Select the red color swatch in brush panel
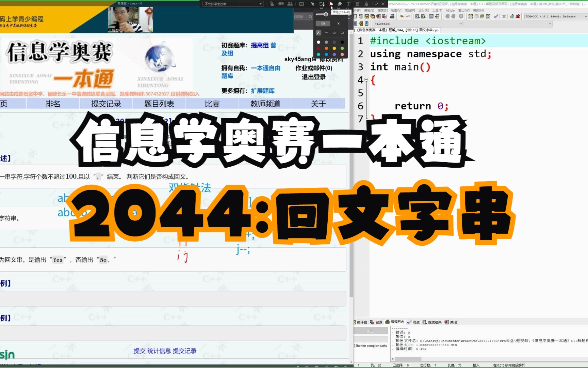588x368 pixels. pos(318,48)
